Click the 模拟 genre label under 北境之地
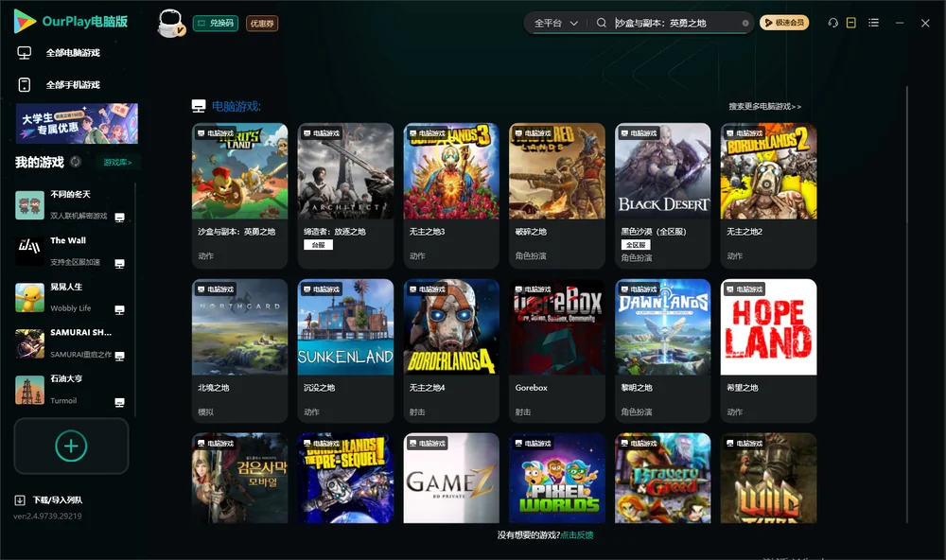Viewport: 946px width, 560px height. click(205, 411)
